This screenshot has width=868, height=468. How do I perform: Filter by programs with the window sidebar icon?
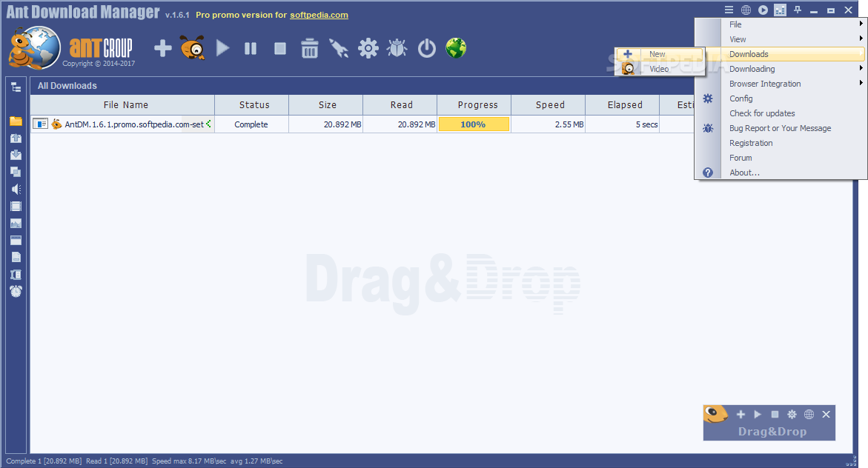pyautogui.click(x=16, y=240)
